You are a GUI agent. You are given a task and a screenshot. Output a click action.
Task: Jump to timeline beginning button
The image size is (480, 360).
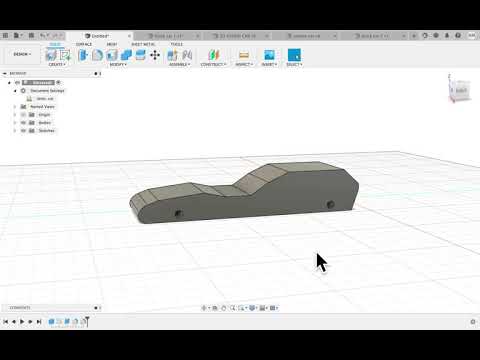coord(5,322)
